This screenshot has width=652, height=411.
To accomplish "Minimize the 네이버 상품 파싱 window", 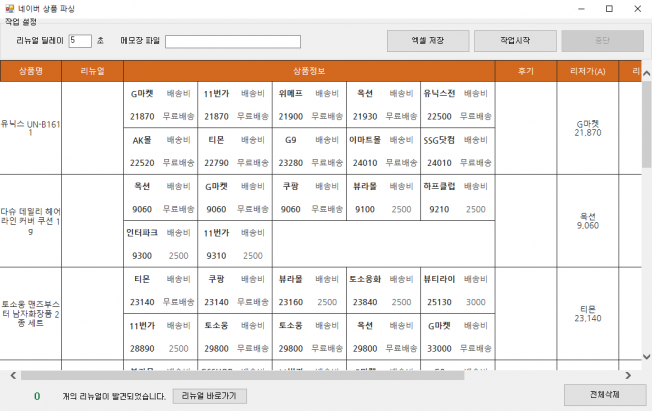I will pos(581,9).
